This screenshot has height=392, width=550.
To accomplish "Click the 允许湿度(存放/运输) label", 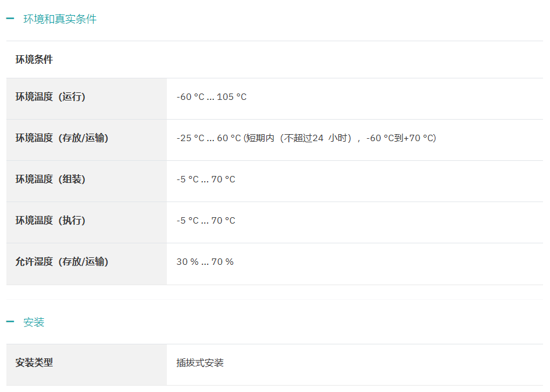I will (62, 262).
